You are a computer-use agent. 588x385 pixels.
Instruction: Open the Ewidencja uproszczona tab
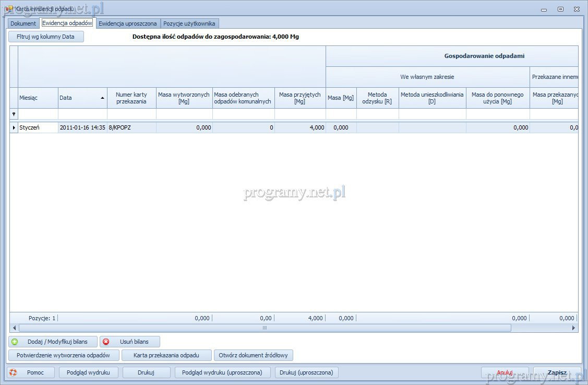(127, 24)
